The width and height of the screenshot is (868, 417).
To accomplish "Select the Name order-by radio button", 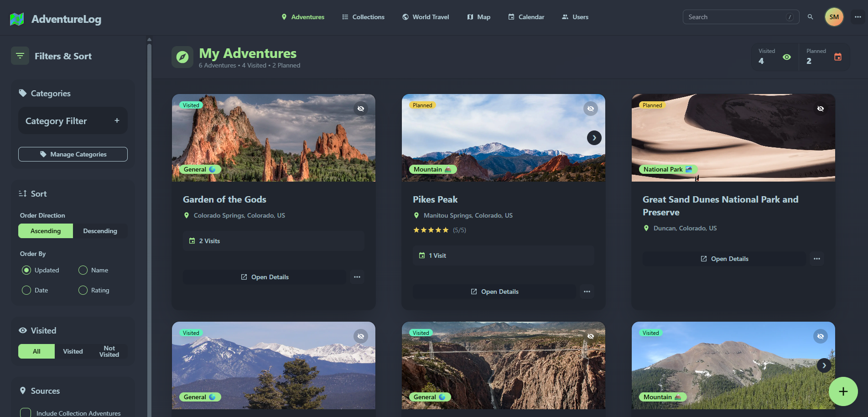I will tap(83, 270).
